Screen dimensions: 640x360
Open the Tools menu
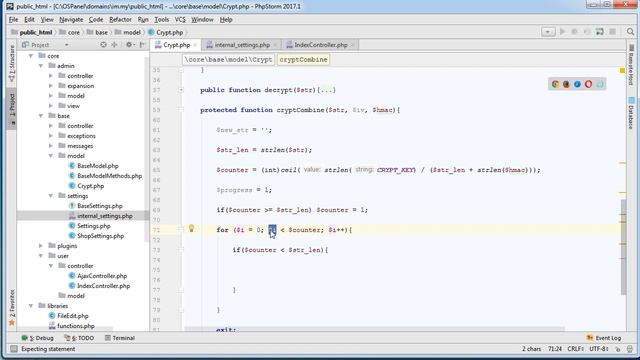point(161,20)
